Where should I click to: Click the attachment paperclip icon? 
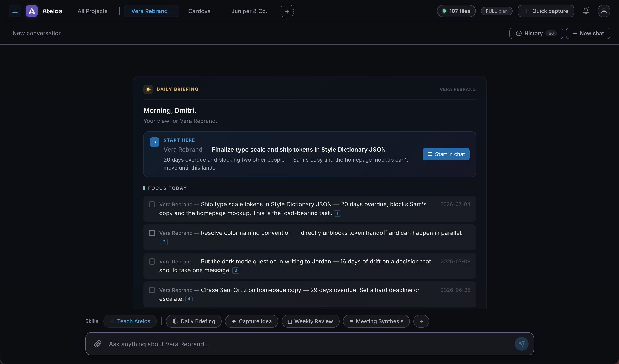click(x=98, y=344)
